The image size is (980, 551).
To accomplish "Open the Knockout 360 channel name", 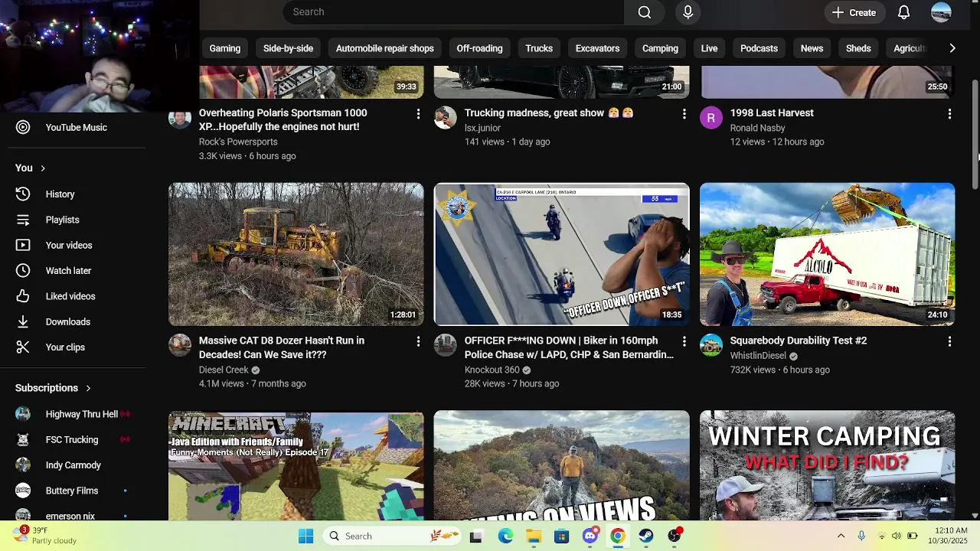I will pos(492,370).
